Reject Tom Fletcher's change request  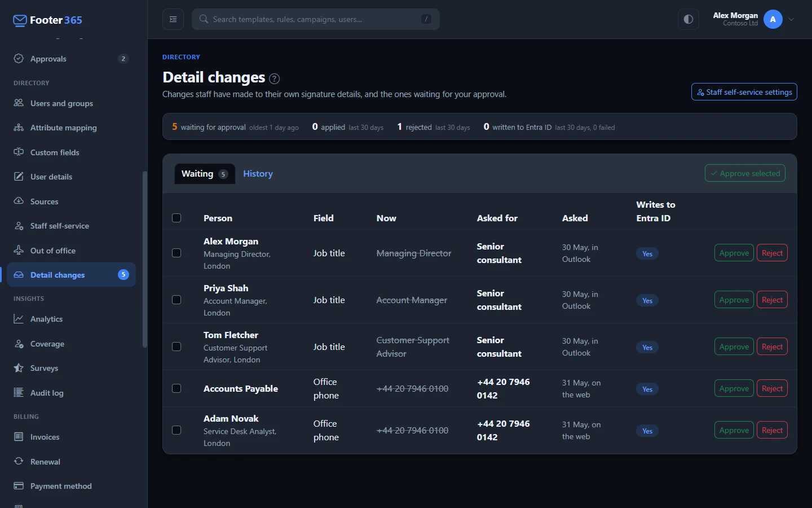pos(772,347)
